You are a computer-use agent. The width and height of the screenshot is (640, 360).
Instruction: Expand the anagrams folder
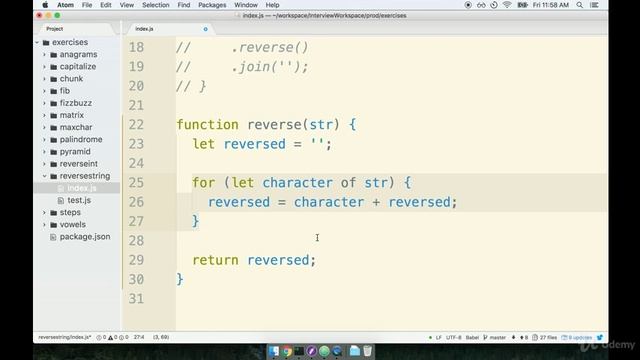coord(44,55)
